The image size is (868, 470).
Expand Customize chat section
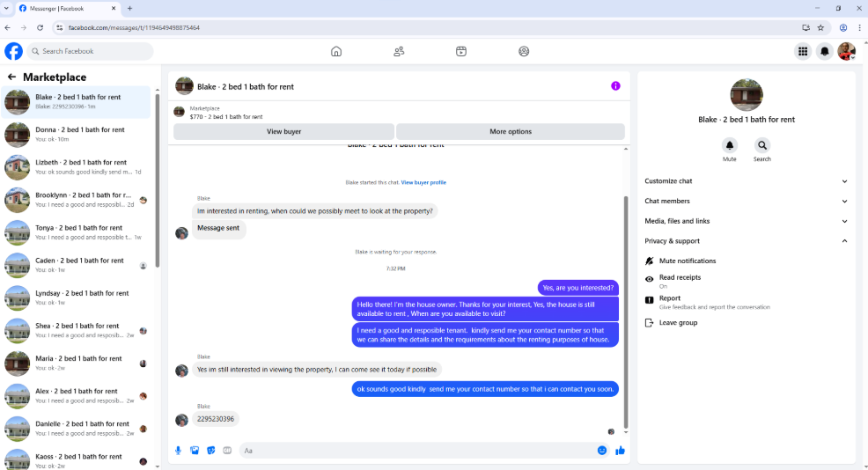point(746,181)
